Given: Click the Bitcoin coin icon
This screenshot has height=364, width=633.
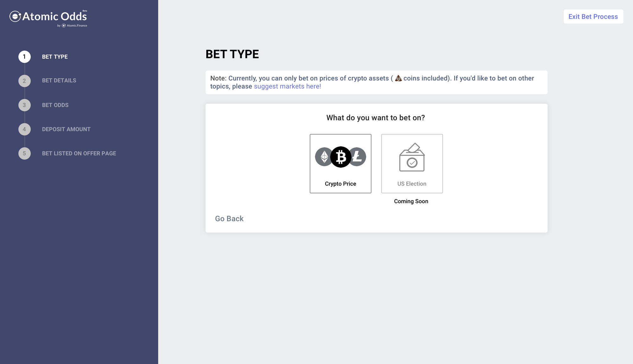Looking at the screenshot, I should coord(341,157).
